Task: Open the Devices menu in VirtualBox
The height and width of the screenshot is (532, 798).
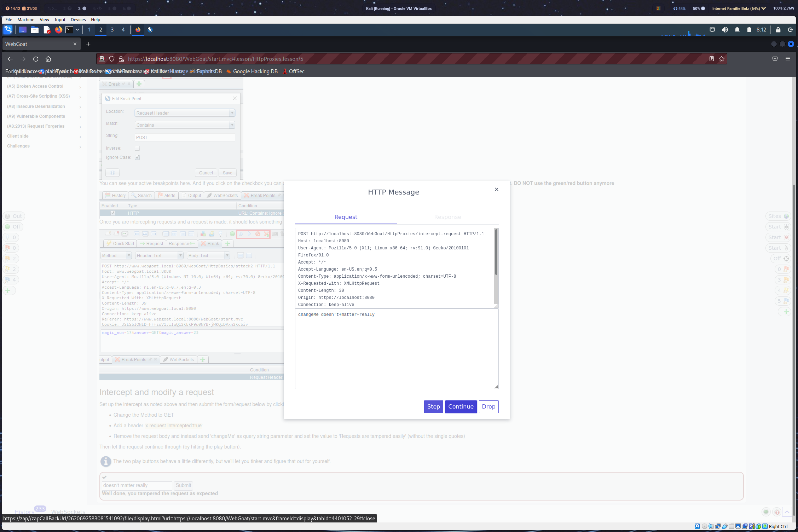Action: (x=78, y=20)
